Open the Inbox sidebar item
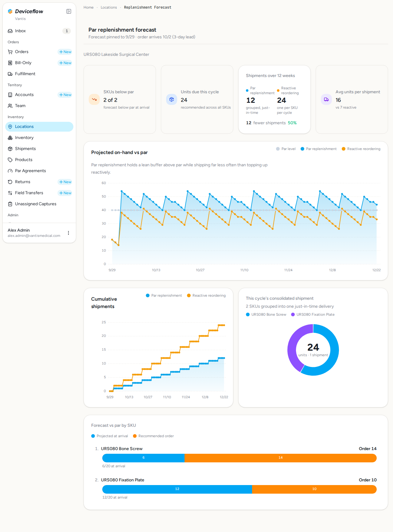This screenshot has width=393, height=532. click(x=39, y=31)
